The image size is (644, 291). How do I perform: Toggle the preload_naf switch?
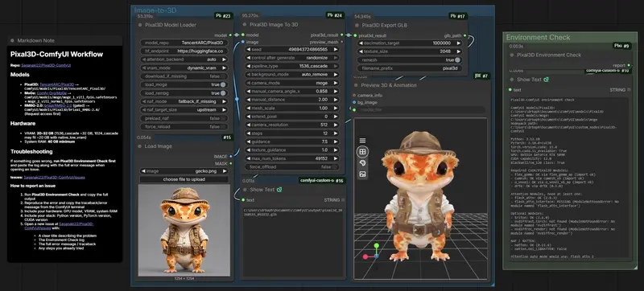click(x=223, y=118)
